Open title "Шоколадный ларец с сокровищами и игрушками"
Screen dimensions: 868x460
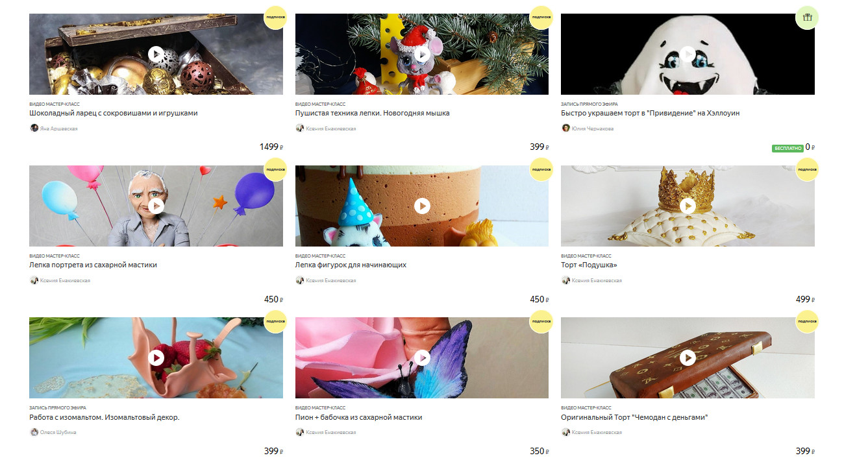click(114, 113)
